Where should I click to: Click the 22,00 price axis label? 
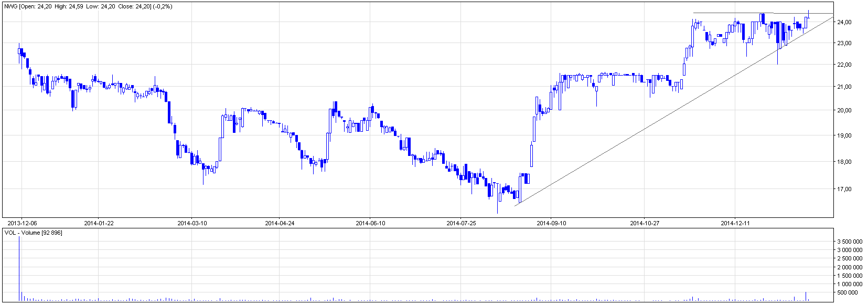click(x=844, y=65)
